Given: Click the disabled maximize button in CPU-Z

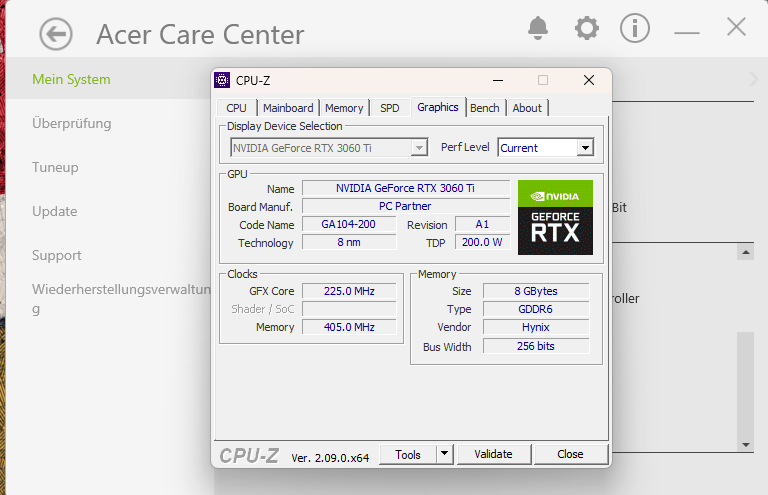Looking at the screenshot, I should [543, 80].
